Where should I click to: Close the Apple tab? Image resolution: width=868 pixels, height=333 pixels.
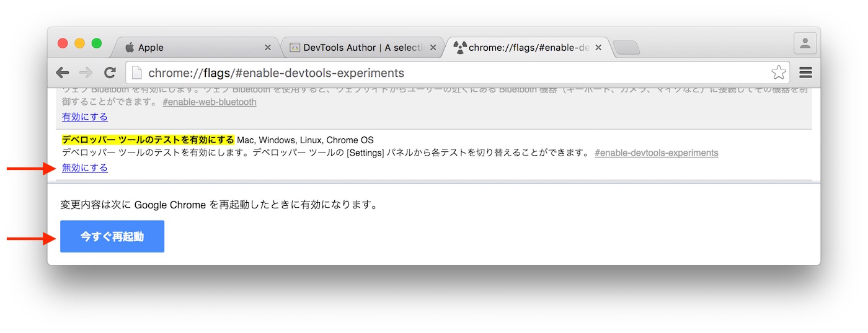tap(267, 47)
